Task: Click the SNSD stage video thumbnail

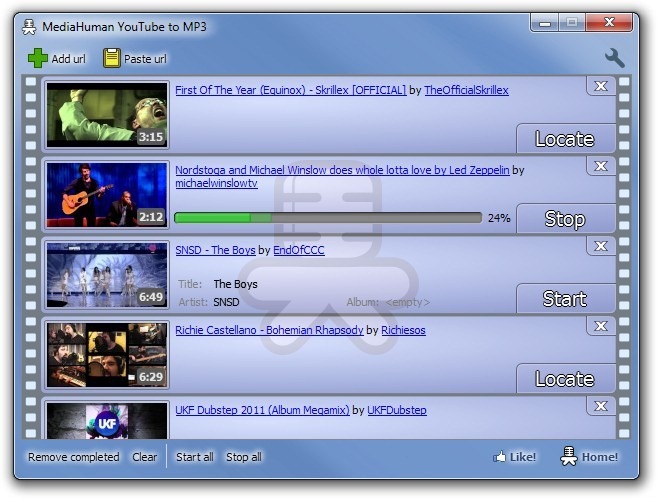Action: point(107,274)
